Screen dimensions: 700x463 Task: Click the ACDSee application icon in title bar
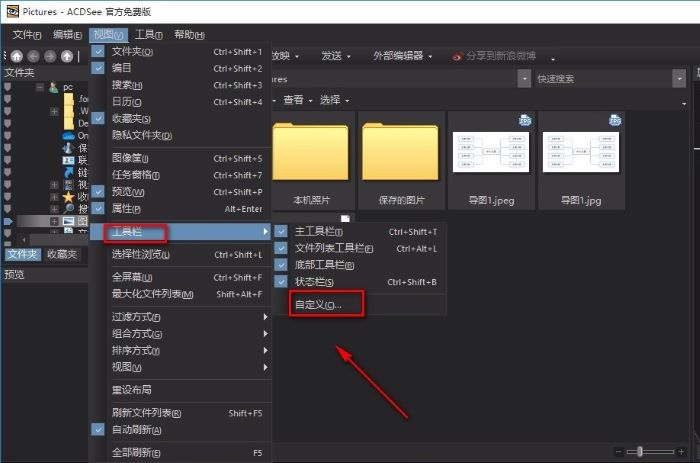[x=12, y=11]
